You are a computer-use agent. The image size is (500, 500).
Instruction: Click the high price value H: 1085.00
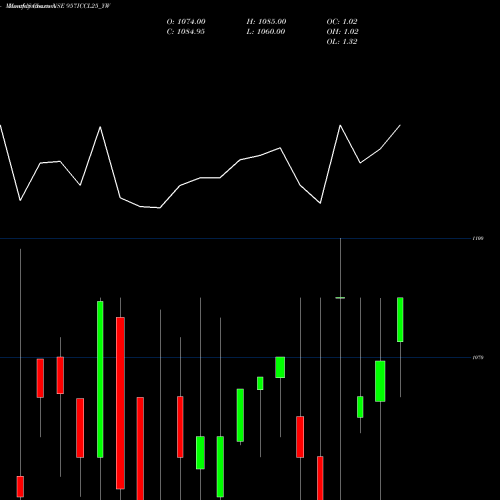point(266,22)
